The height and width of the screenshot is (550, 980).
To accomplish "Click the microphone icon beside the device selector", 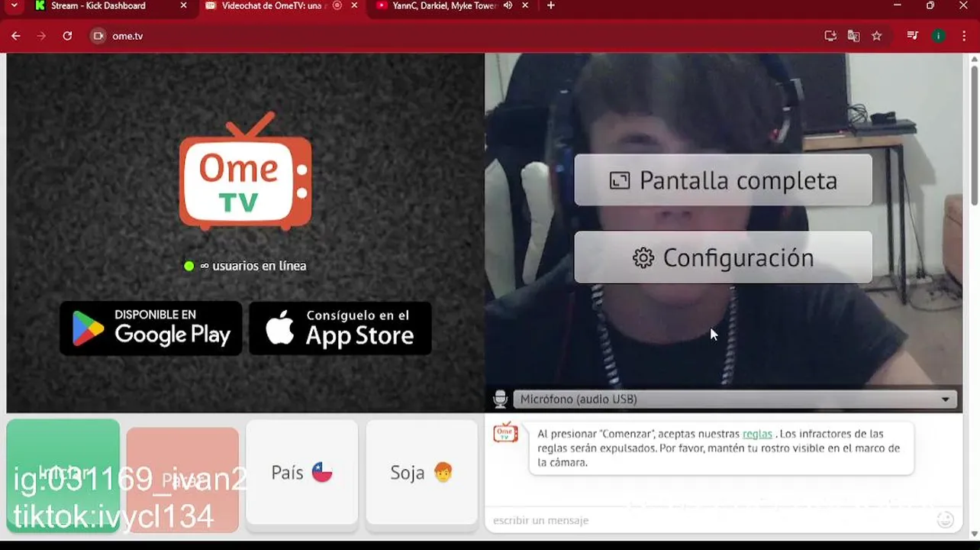I will pyautogui.click(x=500, y=399).
